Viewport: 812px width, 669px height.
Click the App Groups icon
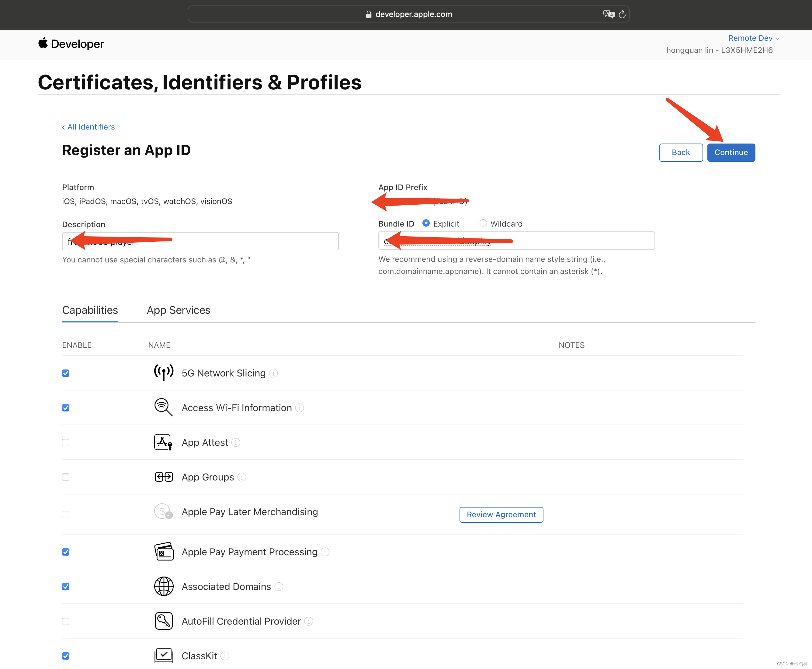(163, 477)
